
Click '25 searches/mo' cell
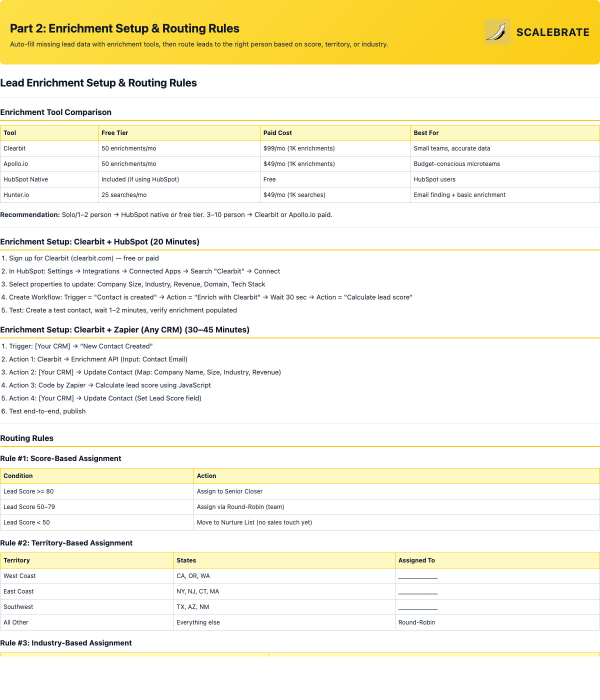pos(179,195)
